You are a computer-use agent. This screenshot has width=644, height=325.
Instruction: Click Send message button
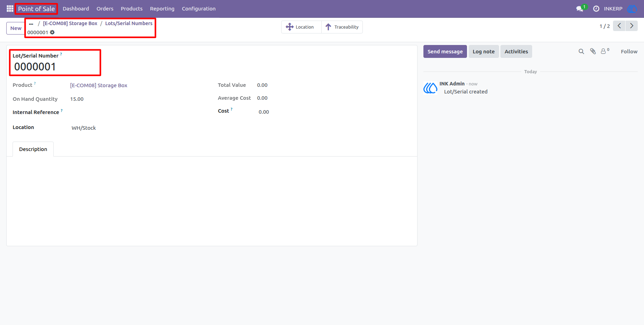point(445,52)
